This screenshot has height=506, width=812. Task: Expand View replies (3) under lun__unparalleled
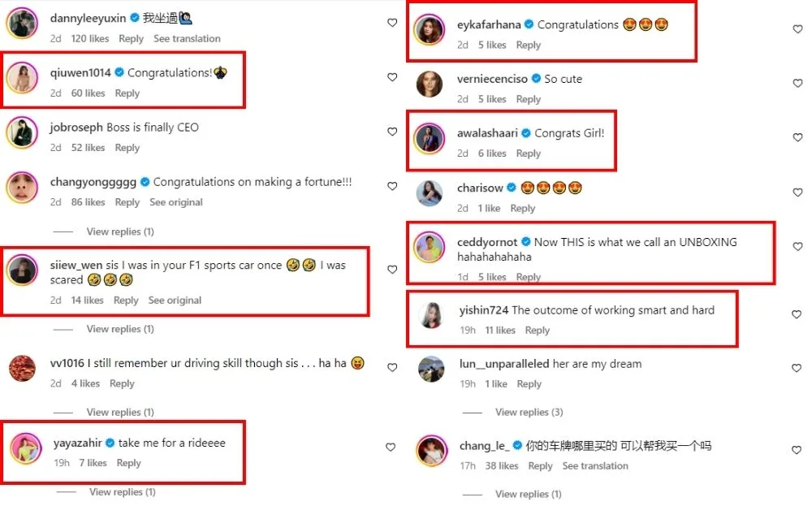point(529,413)
